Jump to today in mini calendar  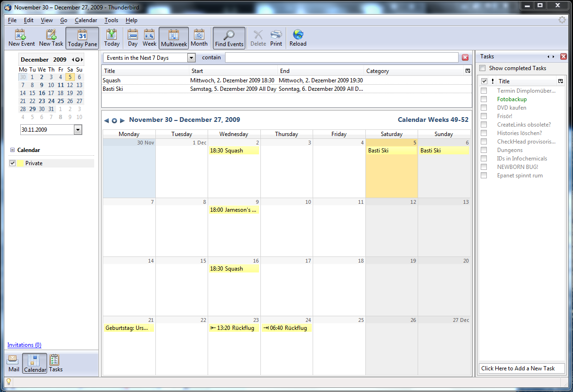click(78, 60)
